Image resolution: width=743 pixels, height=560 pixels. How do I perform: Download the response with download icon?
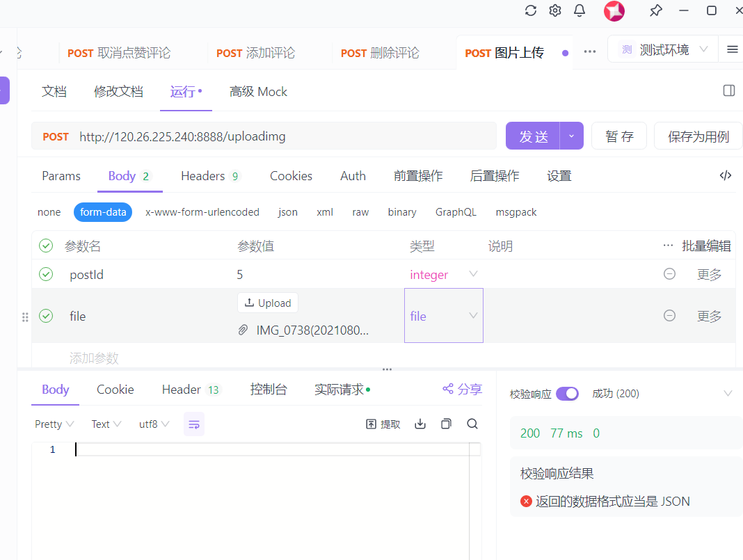tap(420, 424)
